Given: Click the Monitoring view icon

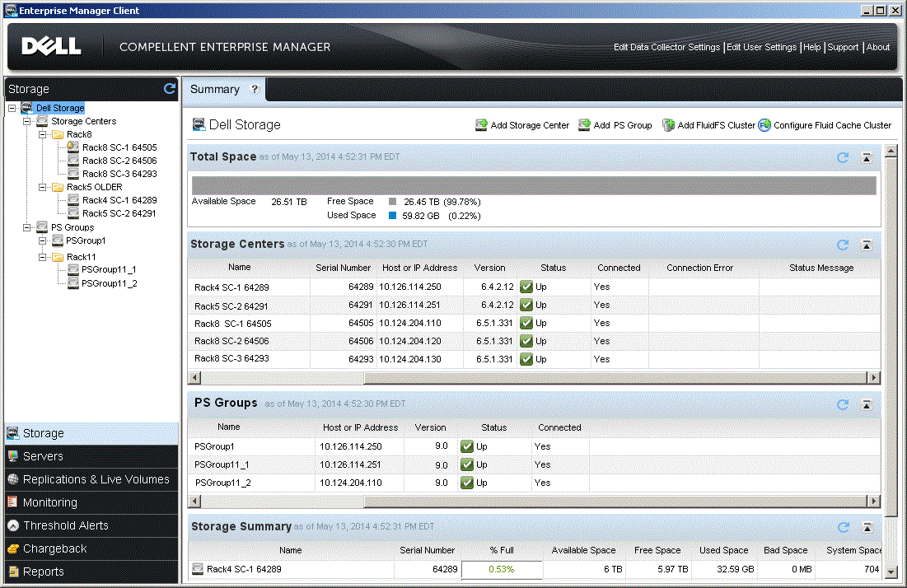Looking at the screenshot, I should tap(12, 502).
